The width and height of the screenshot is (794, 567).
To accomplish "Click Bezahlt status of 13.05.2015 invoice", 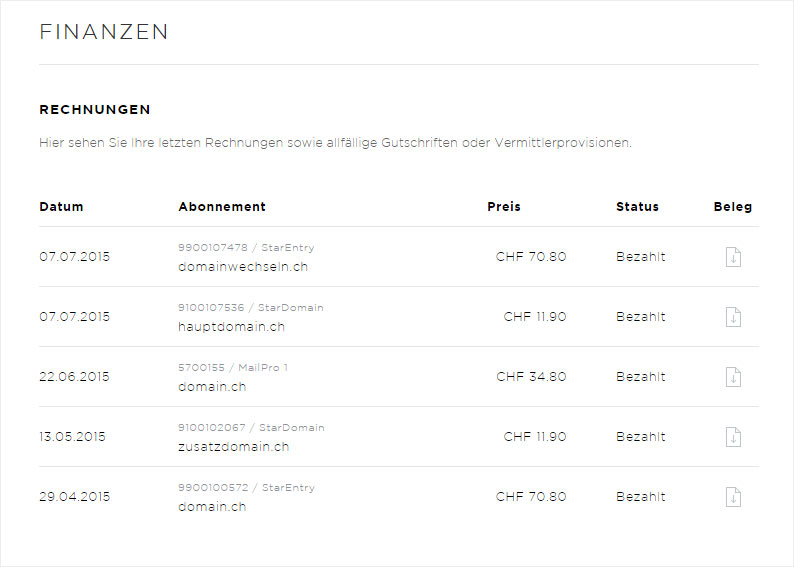I will pyautogui.click(x=641, y=437).
